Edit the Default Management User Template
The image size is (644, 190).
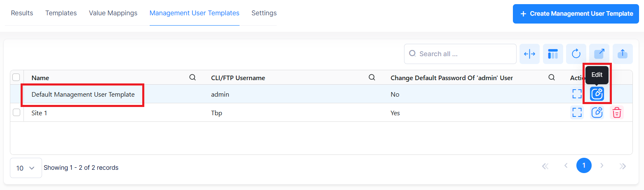(x=597, y=94)
